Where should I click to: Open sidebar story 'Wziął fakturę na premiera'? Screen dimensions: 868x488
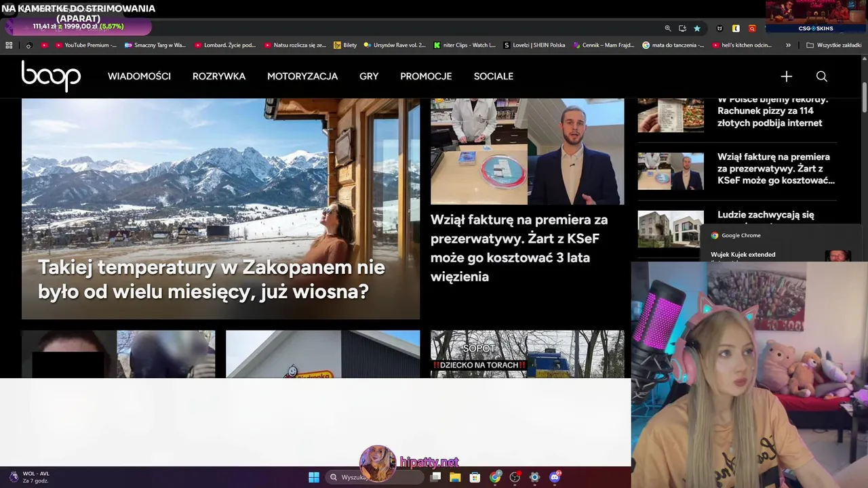tap(776, 169)
